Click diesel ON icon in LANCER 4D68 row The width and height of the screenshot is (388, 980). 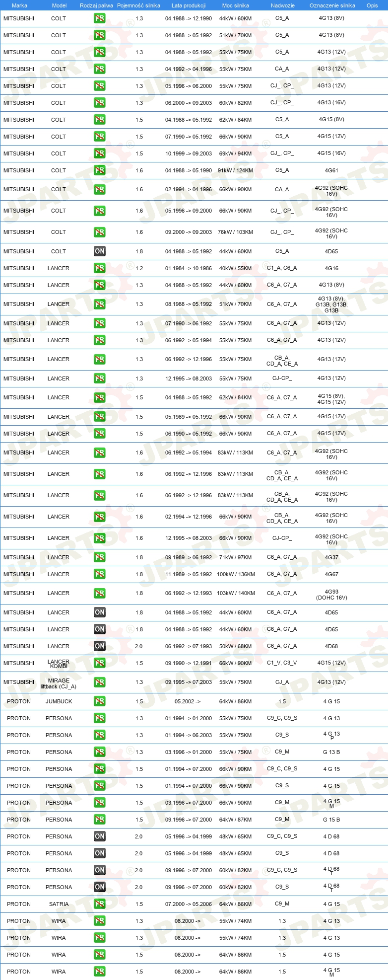pyautogui.click(x=100, y=646)
